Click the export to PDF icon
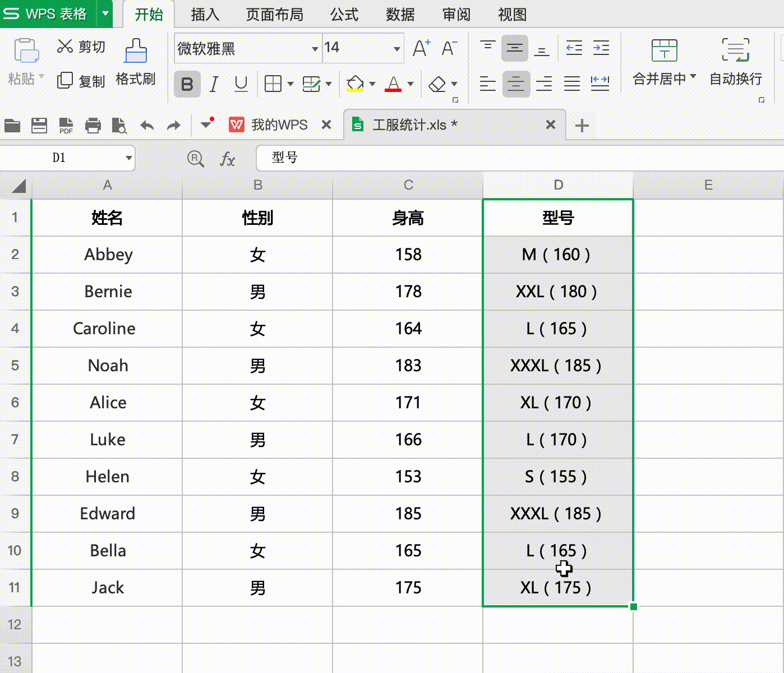 pyautogui.click(x=66, y=125)
